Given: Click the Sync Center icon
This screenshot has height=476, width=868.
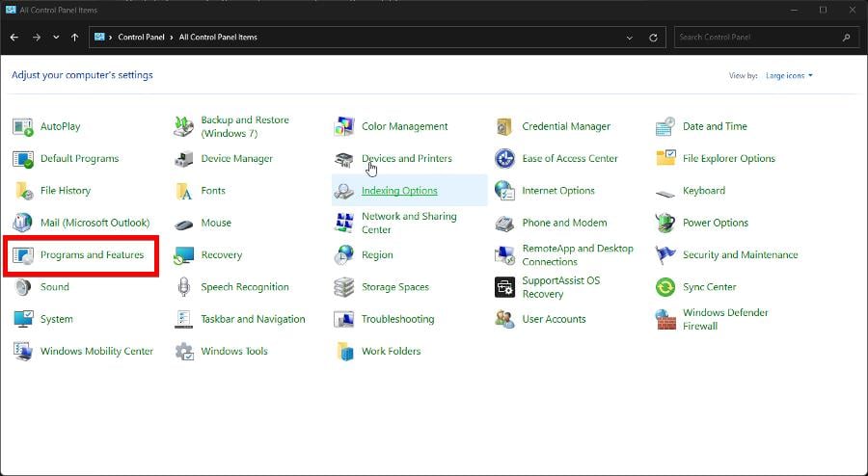Looking at the screenshot, I should coord(665,287).
